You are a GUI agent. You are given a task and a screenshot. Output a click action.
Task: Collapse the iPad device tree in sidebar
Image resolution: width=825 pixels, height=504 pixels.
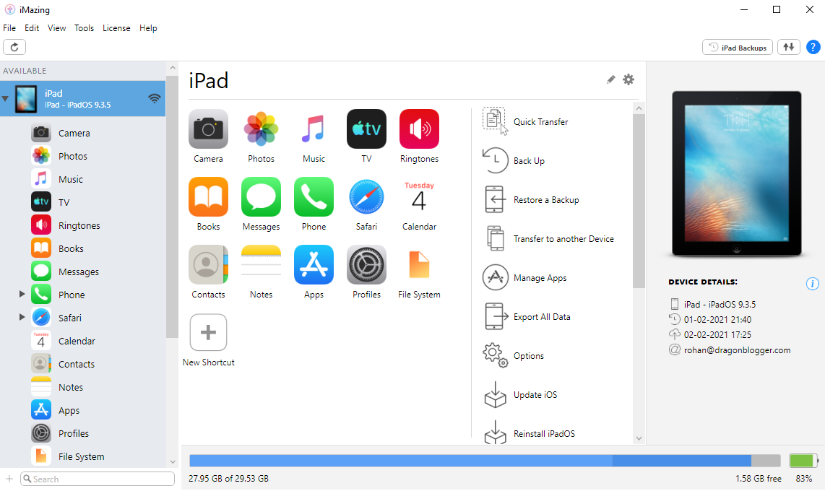6,99
